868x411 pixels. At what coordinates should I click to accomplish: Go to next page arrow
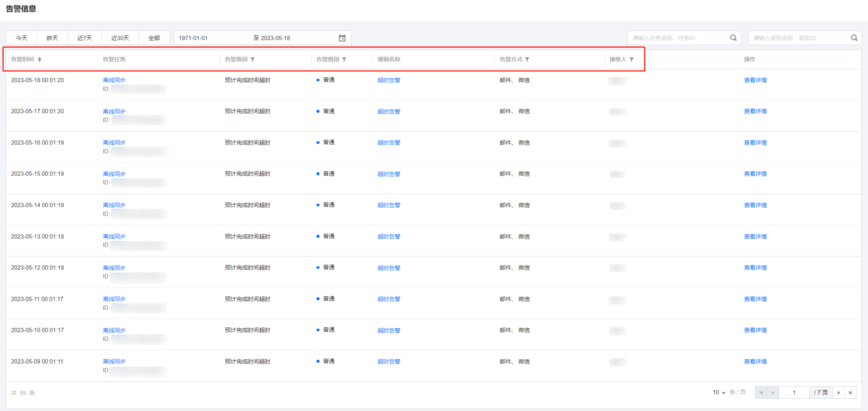pos(839,392)
